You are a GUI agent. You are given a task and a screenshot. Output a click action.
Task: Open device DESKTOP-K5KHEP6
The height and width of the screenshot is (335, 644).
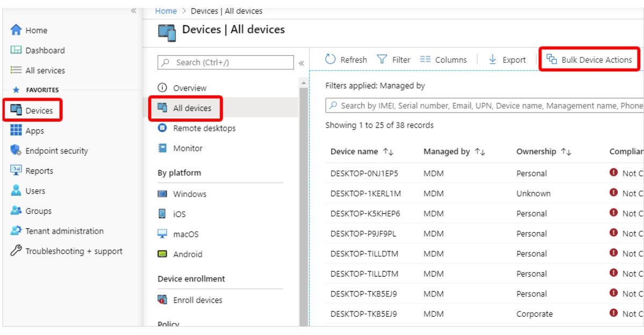tap(365, 214)
